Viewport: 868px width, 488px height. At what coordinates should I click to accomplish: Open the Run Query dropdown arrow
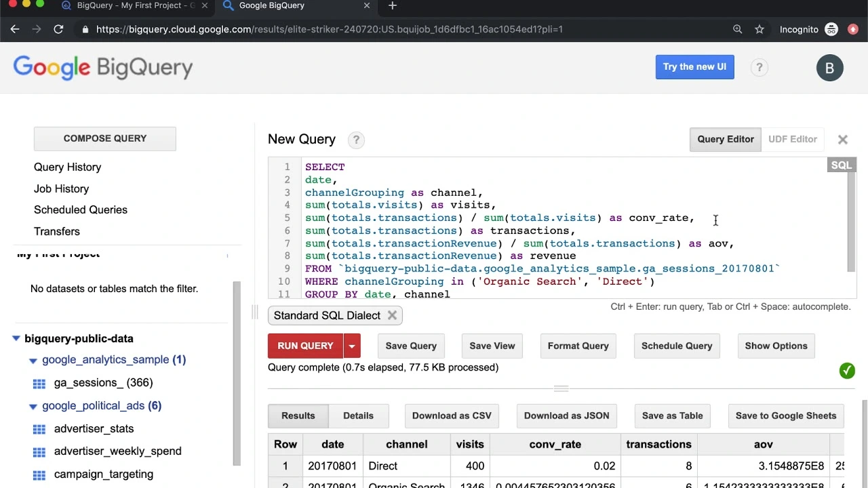point(352,346)
